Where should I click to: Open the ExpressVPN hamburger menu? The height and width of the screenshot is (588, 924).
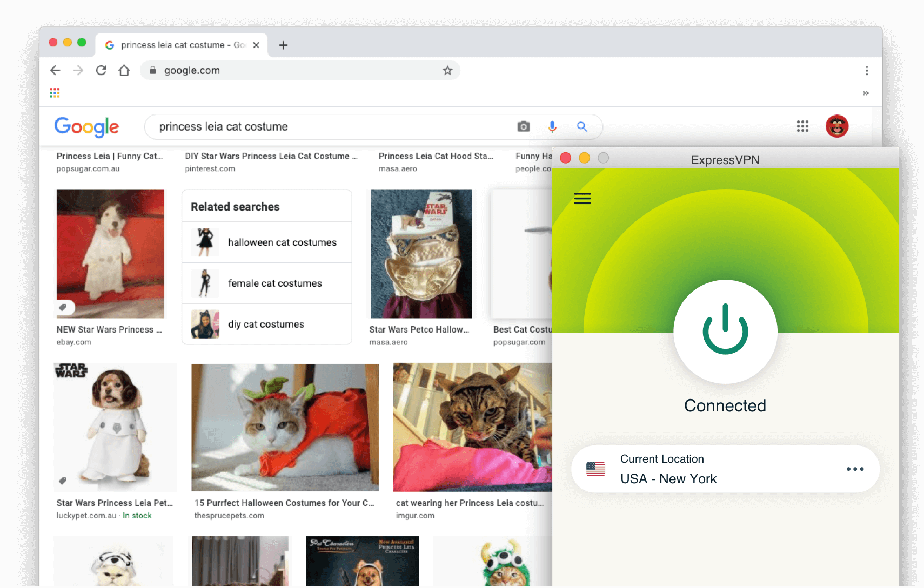(x=582, y=198)
